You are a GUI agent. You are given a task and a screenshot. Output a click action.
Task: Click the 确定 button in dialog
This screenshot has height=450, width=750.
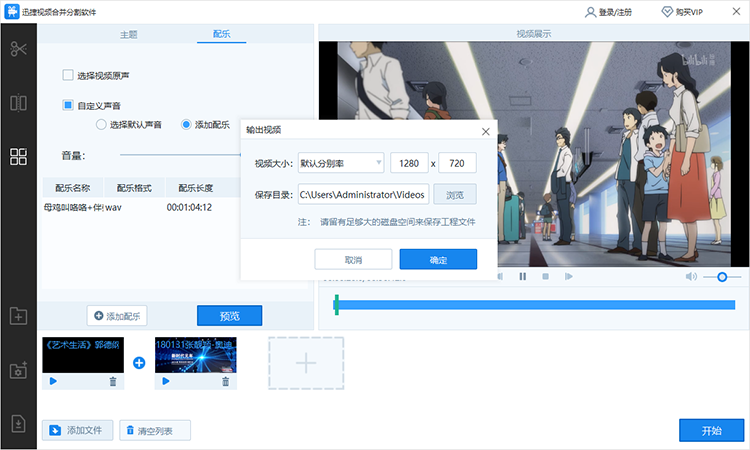tap(438, 260)
